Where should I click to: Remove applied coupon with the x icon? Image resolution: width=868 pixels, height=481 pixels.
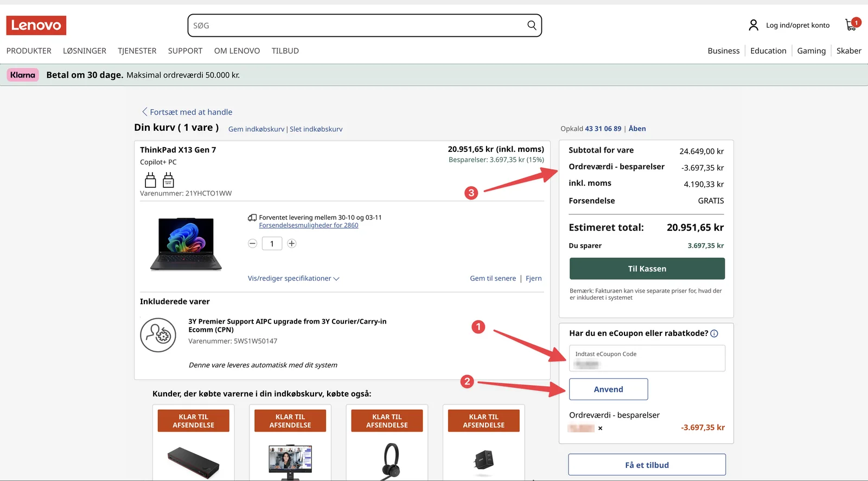600,428
